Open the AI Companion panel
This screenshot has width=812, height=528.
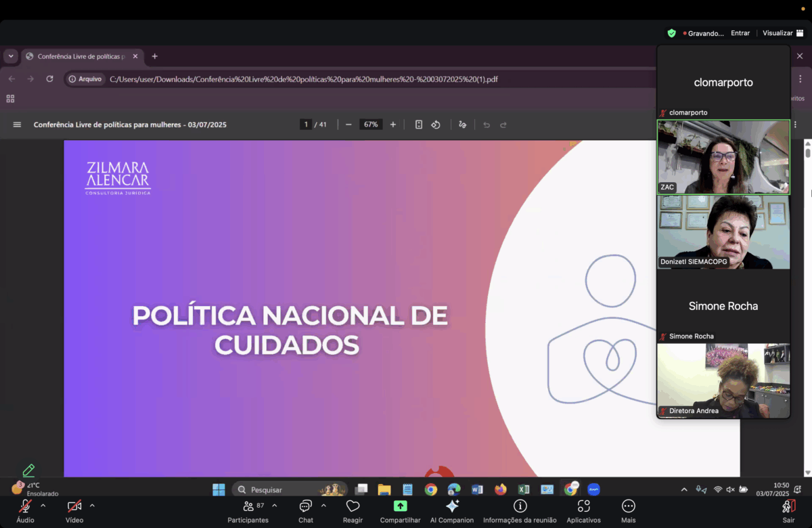[452, 506]
